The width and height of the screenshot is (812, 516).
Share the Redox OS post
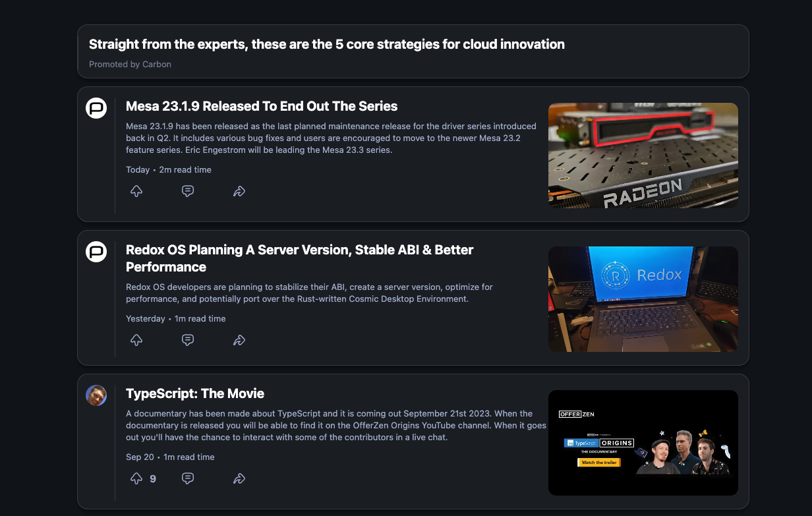tap(239, 340)
